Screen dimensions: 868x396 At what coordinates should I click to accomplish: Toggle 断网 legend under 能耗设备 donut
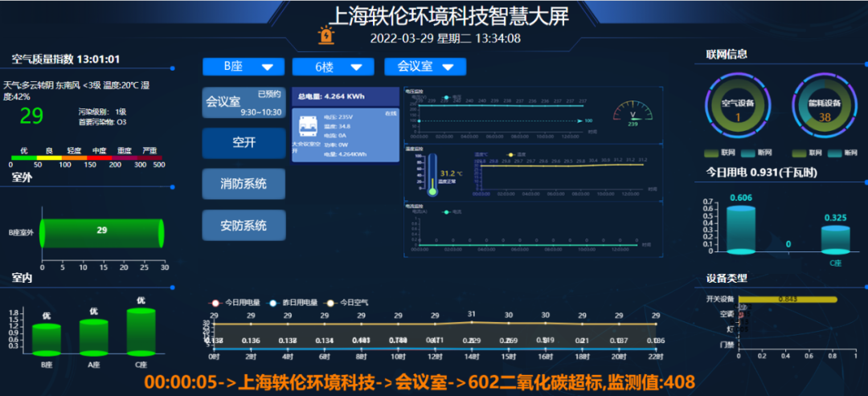843,153
